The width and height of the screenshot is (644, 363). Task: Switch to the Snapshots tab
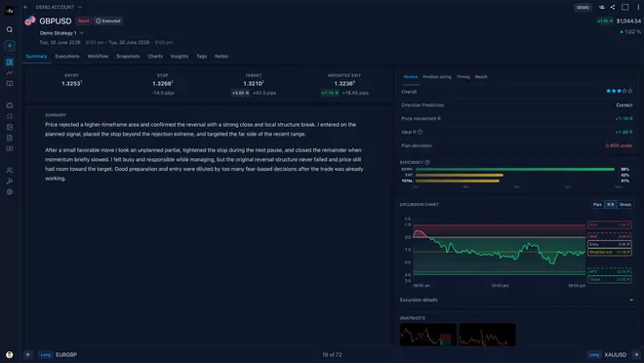pyautogui.click(x=128, y=57)
